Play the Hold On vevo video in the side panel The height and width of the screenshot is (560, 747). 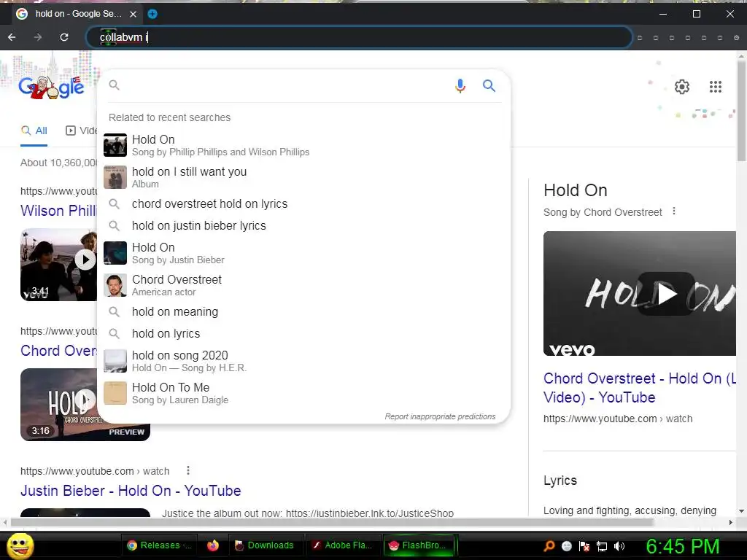[x=665, y=294]
